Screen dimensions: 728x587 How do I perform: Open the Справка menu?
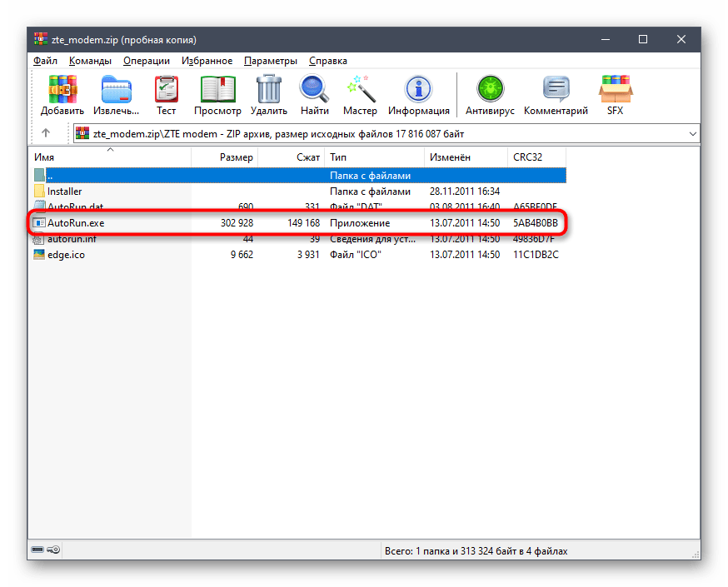pos(328,61)
